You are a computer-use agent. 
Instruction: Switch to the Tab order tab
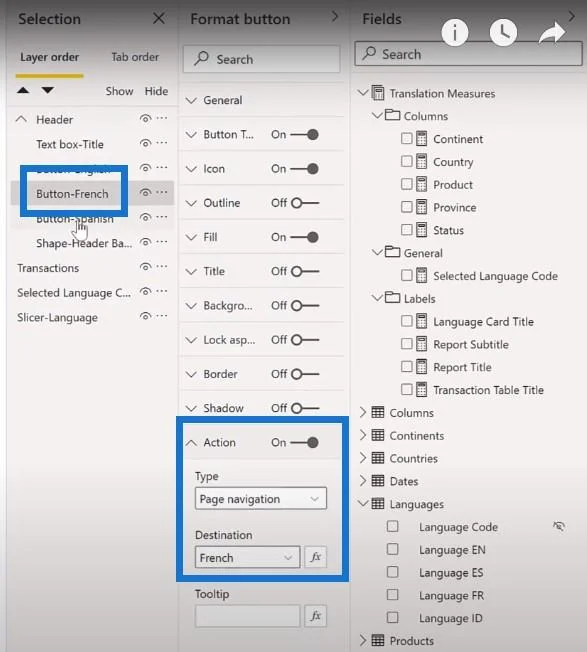click(x=135, y=57)
